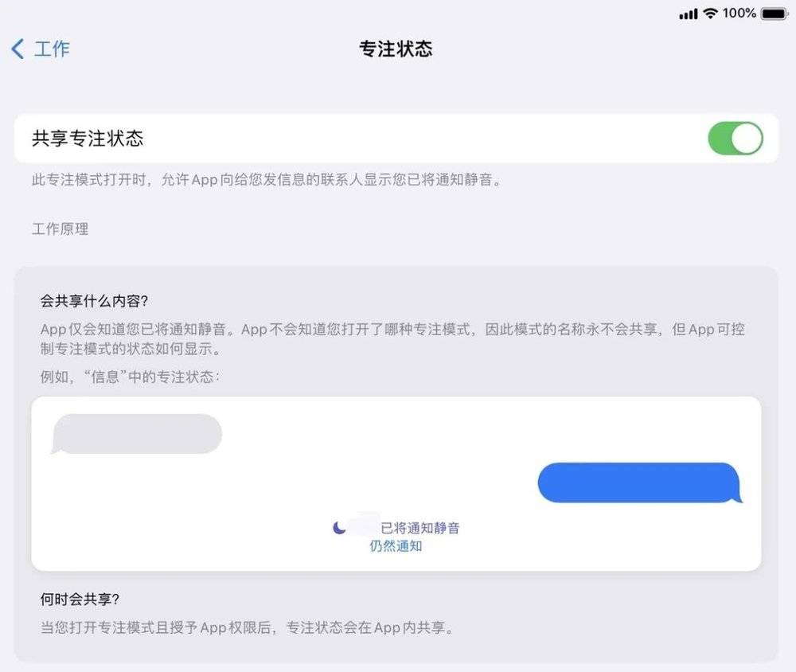Viewport: 796px width, 672px height.
Task: Tap the 100% battery percentage text
Action: pyautogui.click(x=739, y=14)
